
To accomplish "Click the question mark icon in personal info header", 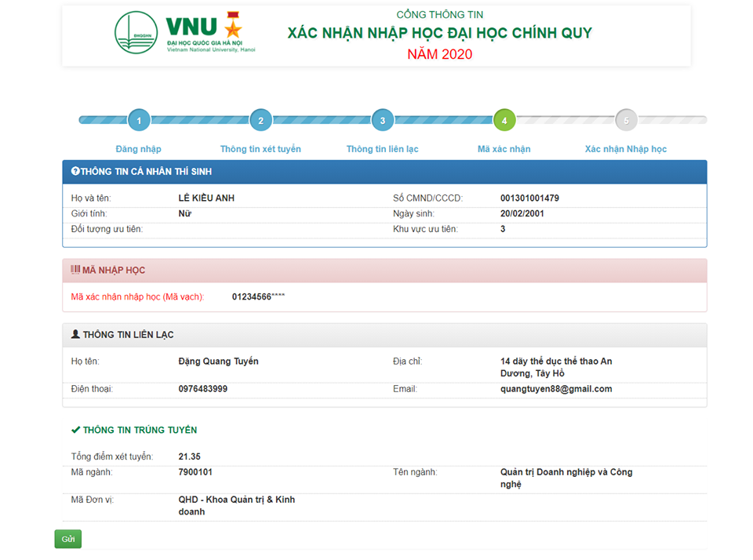I will [x=75, y=172].
